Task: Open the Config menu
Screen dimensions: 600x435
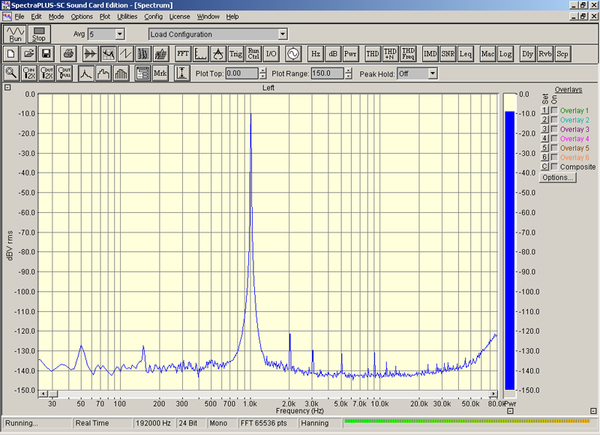Action: tap(153, 16)
